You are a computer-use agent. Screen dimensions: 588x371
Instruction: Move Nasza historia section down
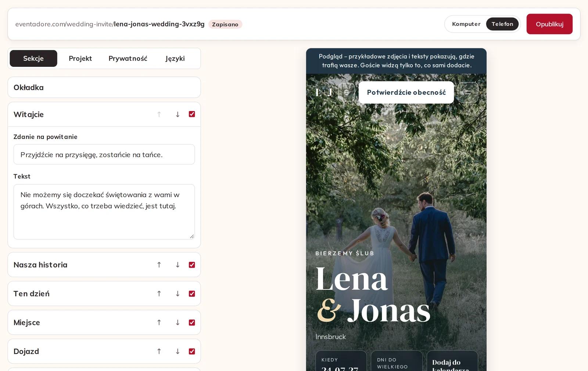pos(178,265)
